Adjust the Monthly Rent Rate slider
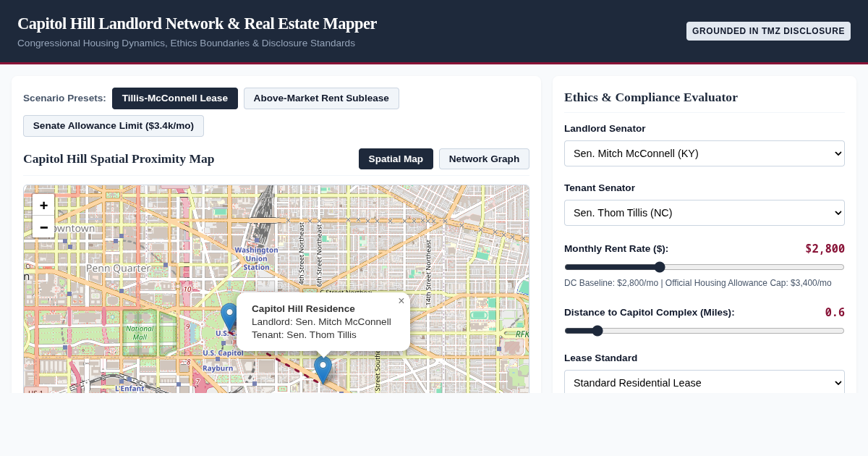 click(705, 267)
